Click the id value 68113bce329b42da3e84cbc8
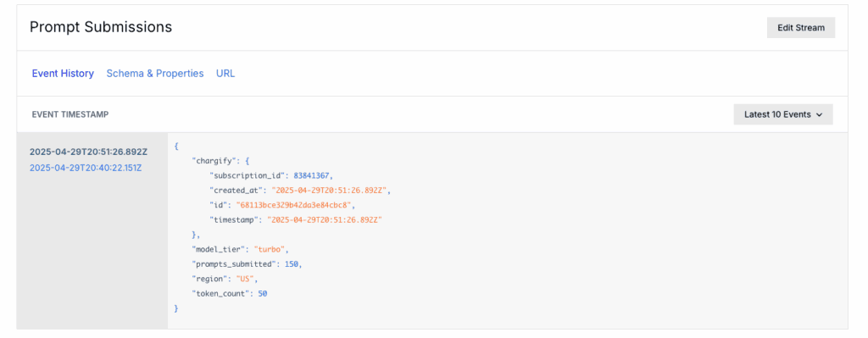This screenshot has width=868, height=338. click(x=294, y=205)
